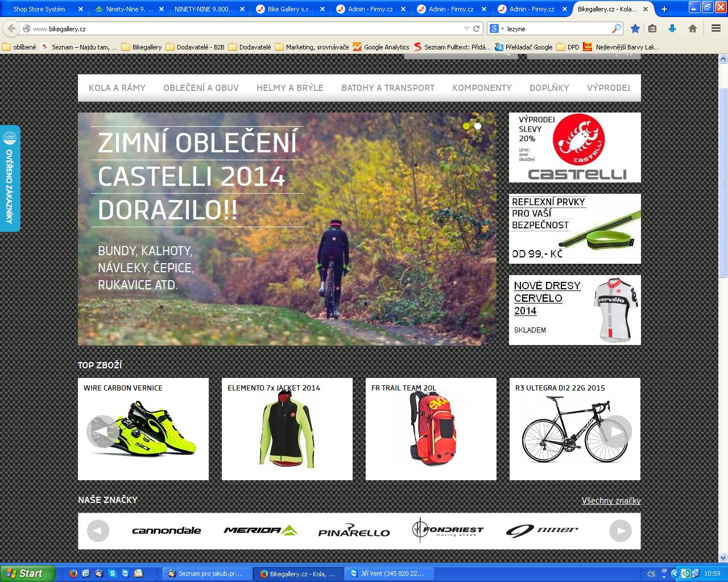Open the Nejlevnější Barvy Lak bookmark
This screenshot has width=728, height=582.
pos(622,47)
